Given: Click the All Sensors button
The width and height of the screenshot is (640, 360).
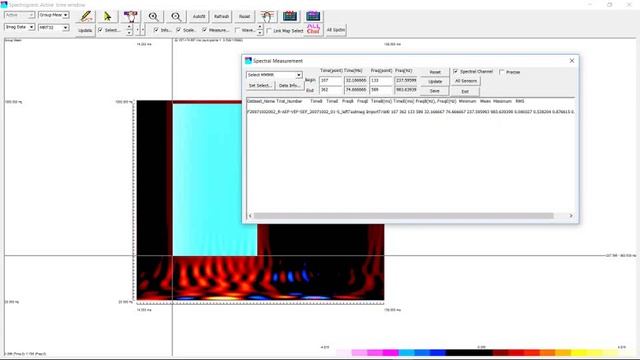Looking at the screenshot, I should 466,81.
